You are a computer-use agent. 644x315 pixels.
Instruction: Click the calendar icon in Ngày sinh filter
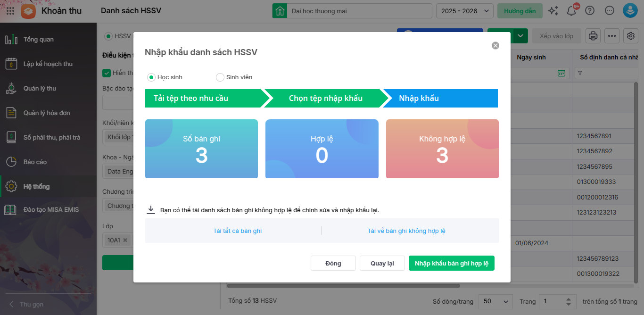[561, 73]
